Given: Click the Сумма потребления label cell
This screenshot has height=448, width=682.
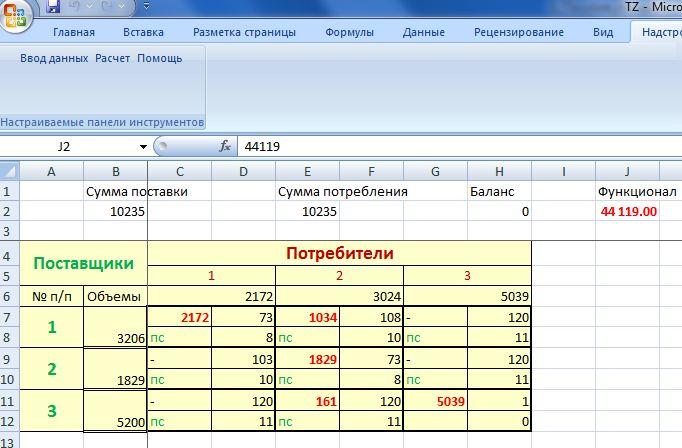Looking at the screenshot, I should pyautogui.click(x=307, y=191).
